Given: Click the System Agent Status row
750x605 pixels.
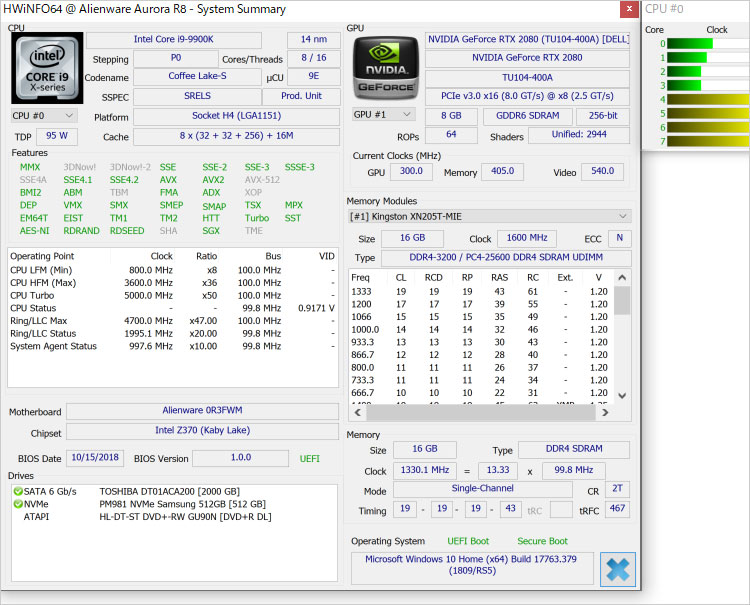Looking at the screenshot, I should 173,346.
